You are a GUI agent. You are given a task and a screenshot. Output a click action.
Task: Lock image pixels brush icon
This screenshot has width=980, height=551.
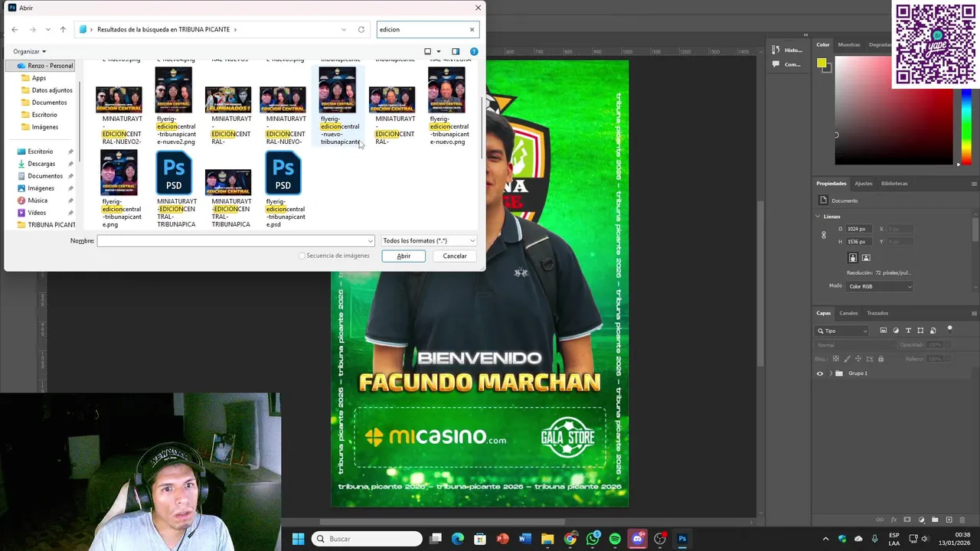point(847,359)
